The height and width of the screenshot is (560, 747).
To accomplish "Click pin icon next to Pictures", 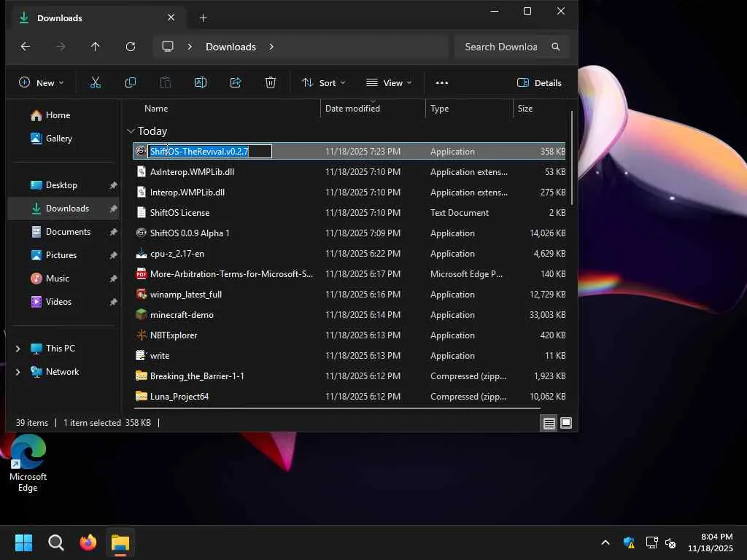I will [113, 255].
